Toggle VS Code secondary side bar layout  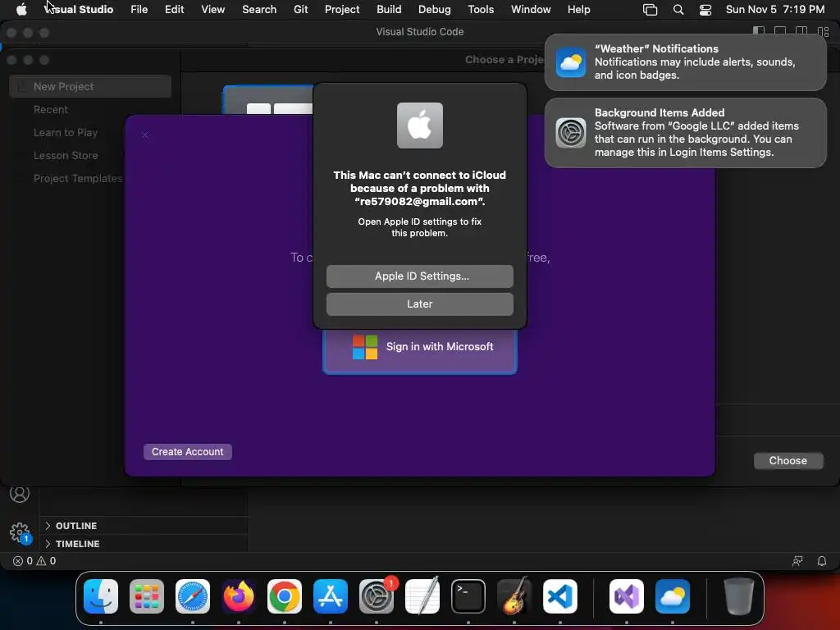[801, 31]
